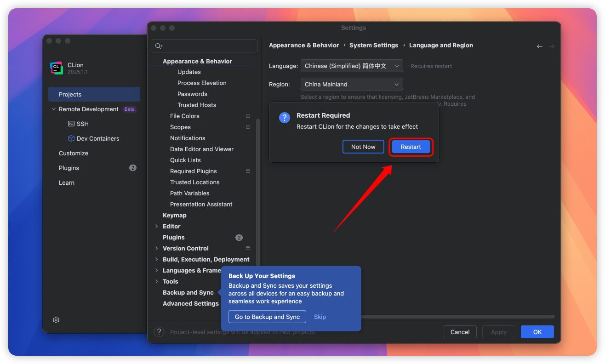Click the back navigation arrow in Settings

[x=540, y=46]
